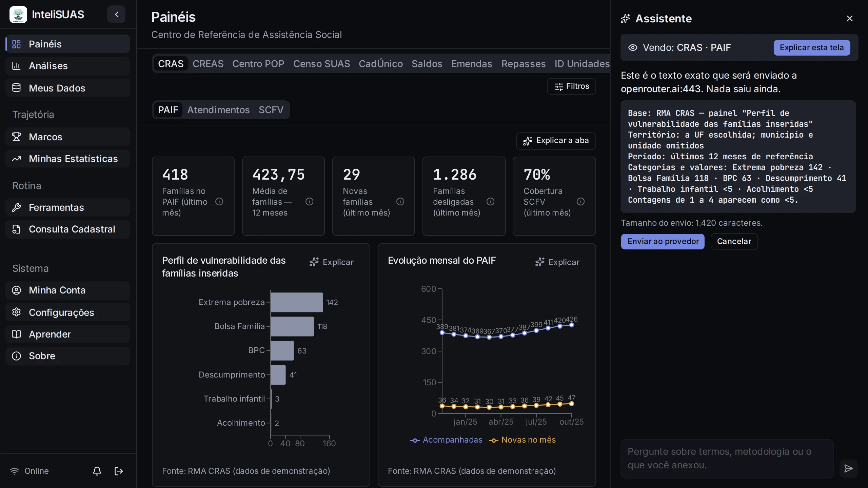Select the SCFV sub-tab

[271, 110]
